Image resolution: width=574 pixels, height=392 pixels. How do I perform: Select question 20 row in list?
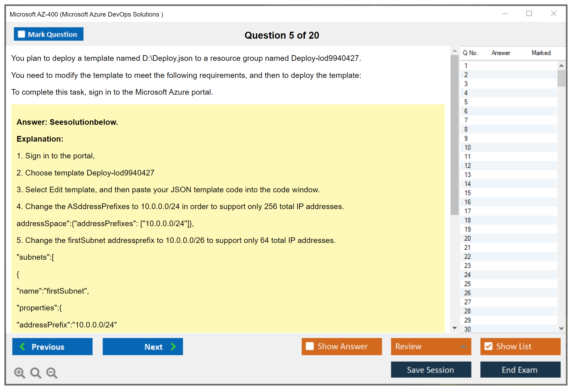coord(467,238)
